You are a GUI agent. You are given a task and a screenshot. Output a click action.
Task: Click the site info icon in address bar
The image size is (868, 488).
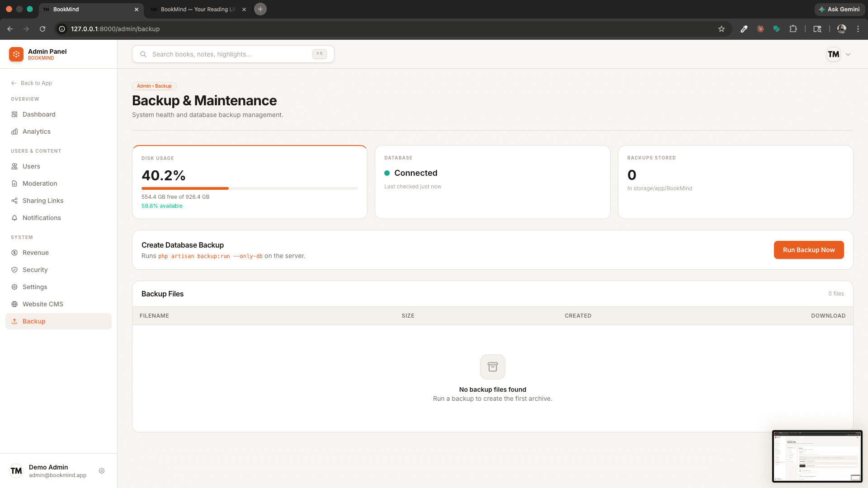click(x=62, y=29)
